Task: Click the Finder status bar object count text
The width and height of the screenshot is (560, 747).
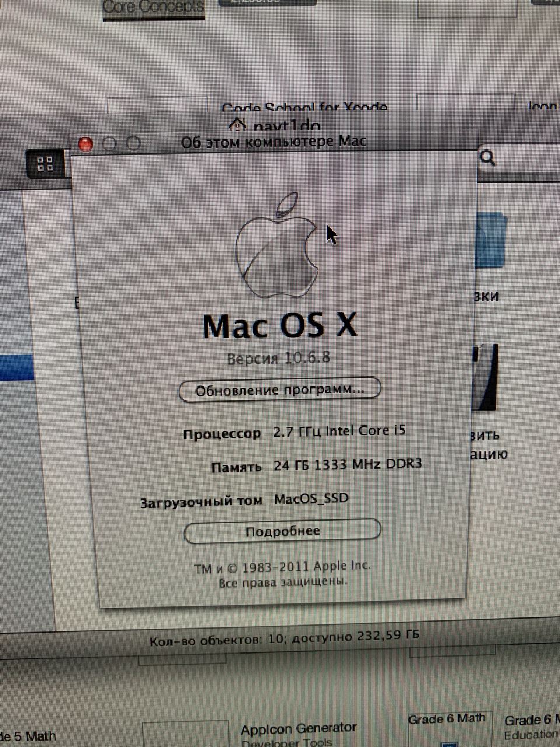Action: 284,638
